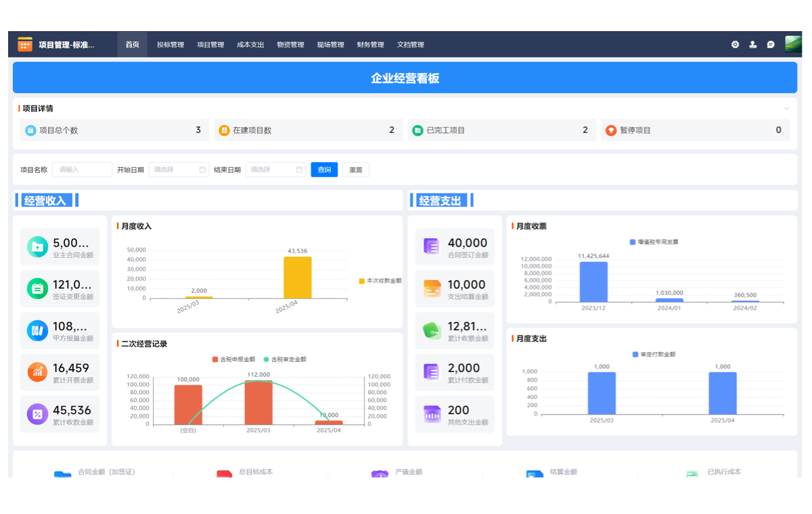The width and height of the screenshot is (812, 514).
Task: Toggle the 含税申报金额 legend series
Action: (x=233, y=359)
